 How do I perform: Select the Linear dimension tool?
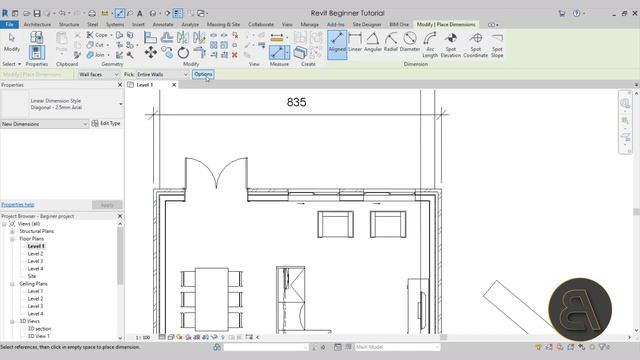pos(355,42)
